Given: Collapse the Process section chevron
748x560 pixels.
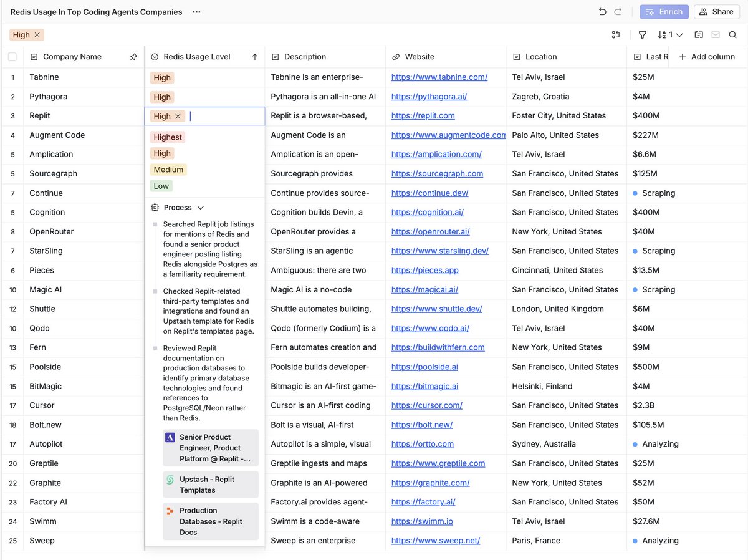Looking at the screenshot, I should (x=201, y=208).
